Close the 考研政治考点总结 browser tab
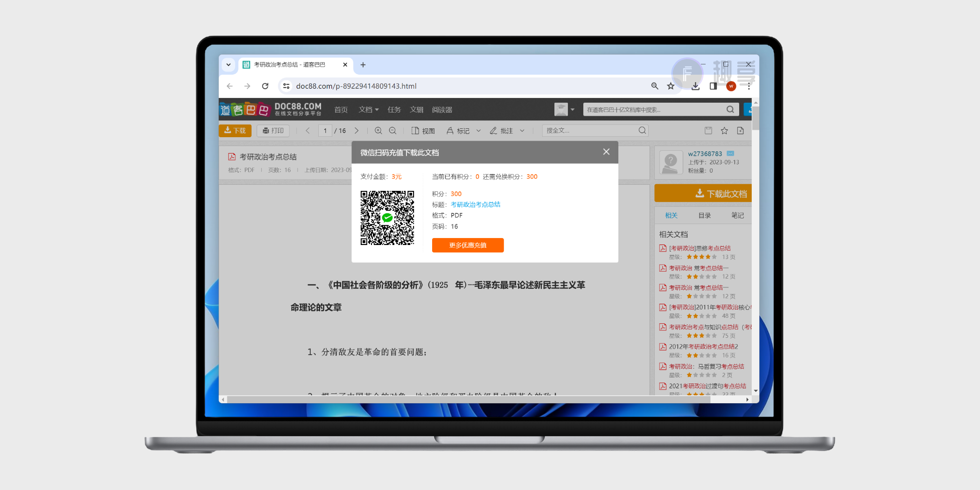 pos(345,65)
